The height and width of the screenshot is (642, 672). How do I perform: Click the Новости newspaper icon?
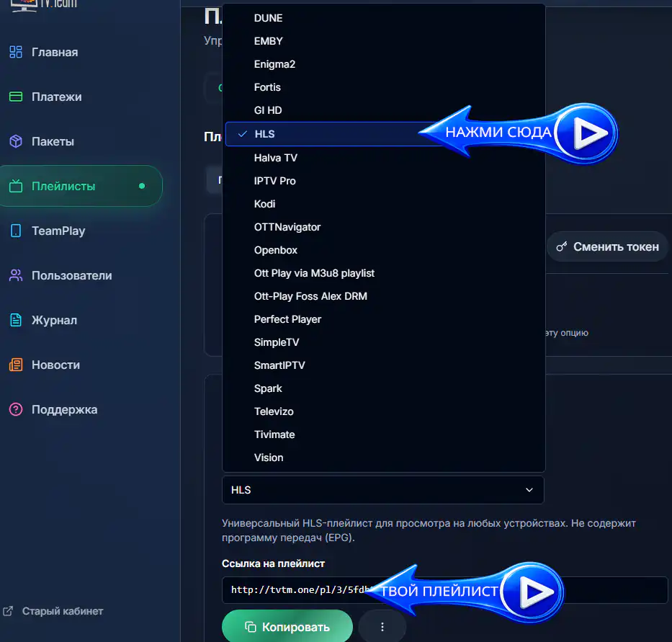(x=16, y=365)
